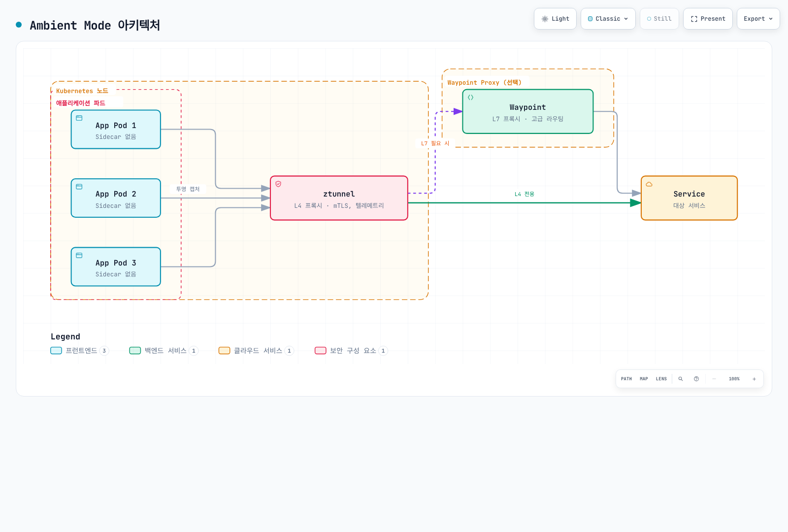The image size is (788, 532).
Task: Open the Classic style dropdown
Action: pyautogui.click(x=608, y=19)
